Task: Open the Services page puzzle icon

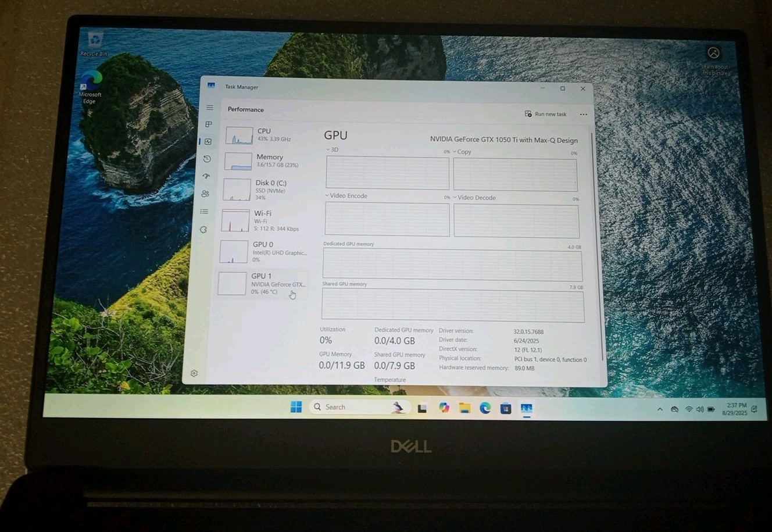Action: point(203,230)
